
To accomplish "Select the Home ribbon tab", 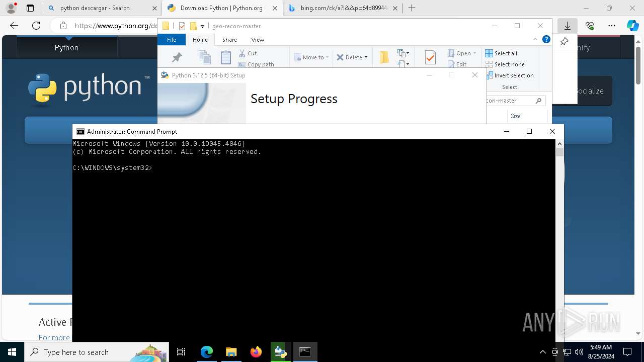I will pos(200,39).
